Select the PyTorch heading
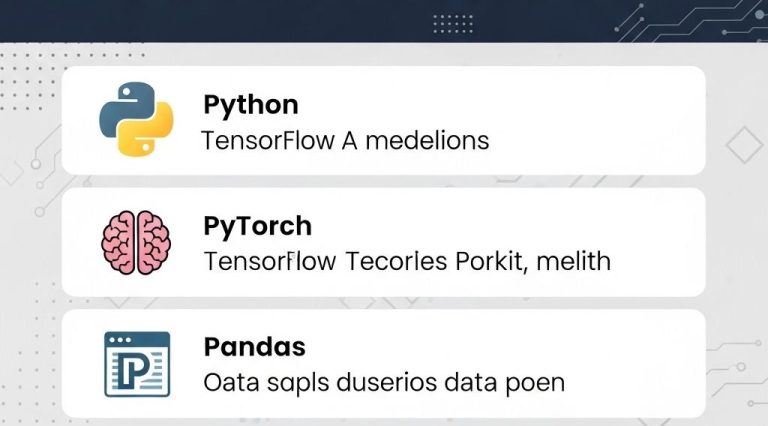This screenshot has height=426, width=768. coord(257,226)
